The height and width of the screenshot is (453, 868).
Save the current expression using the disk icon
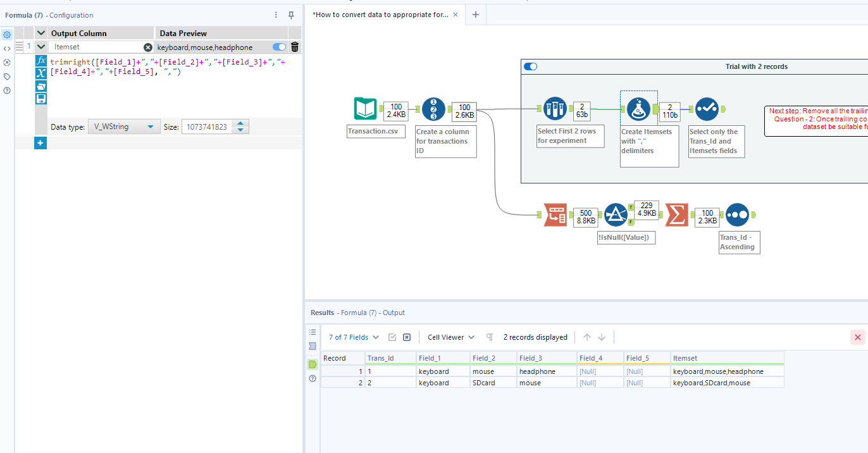40,98
